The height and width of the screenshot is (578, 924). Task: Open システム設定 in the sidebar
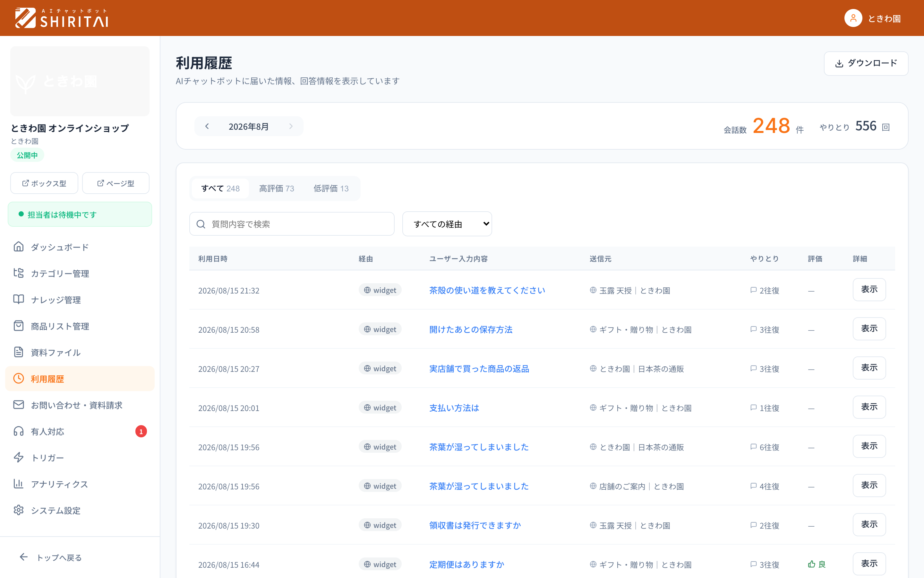click(80, 510)
